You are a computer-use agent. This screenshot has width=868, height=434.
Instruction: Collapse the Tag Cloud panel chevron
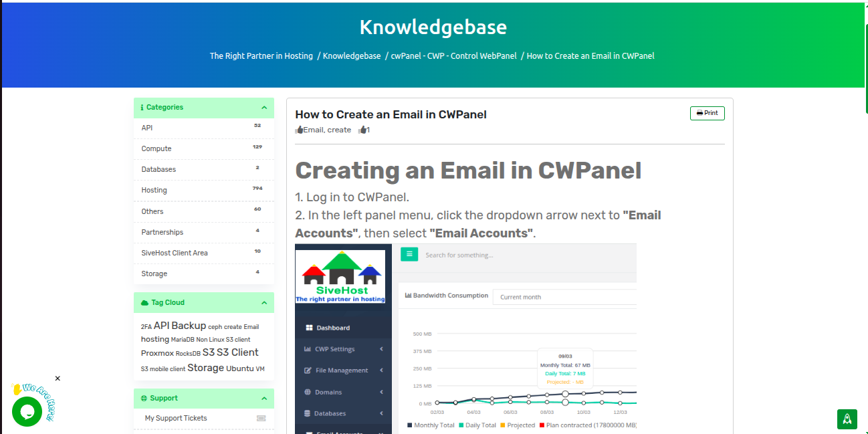pyautogui.click(x=263, y=303)
